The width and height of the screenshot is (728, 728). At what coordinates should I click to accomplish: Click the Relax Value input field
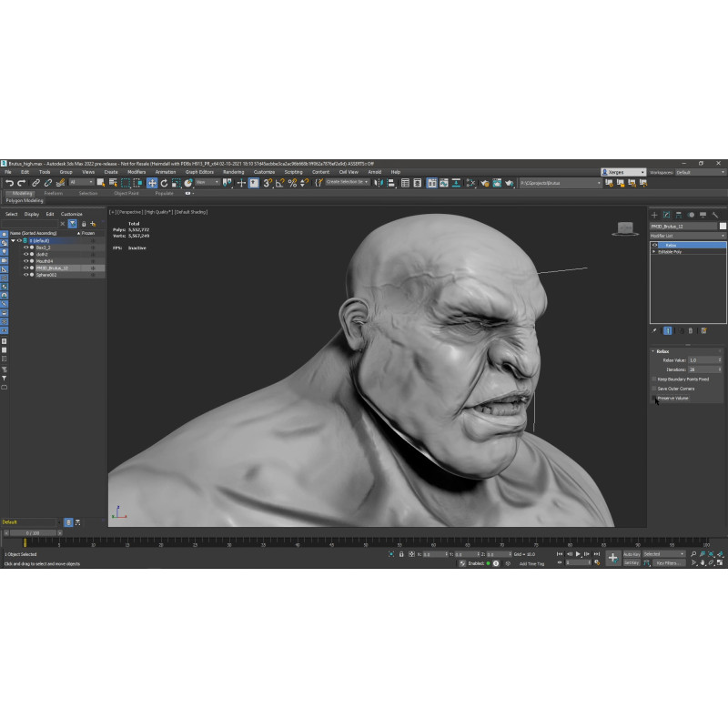tap(703, 360)
